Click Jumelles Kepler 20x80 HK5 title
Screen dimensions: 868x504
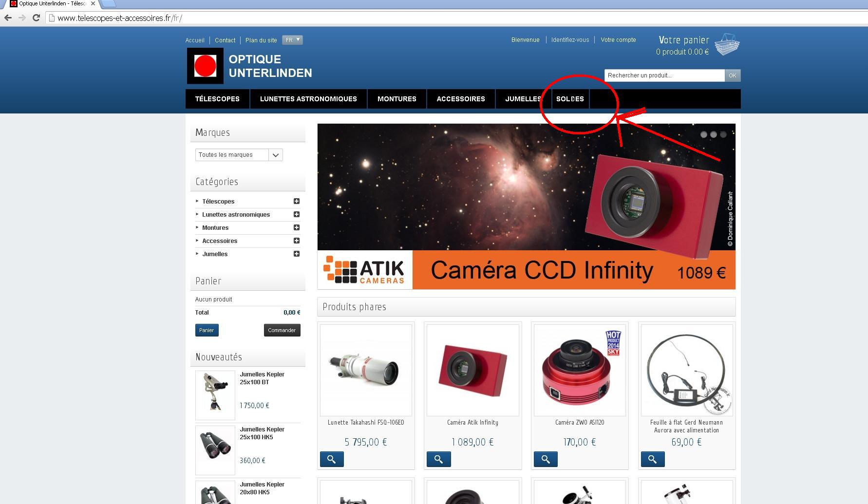(x=262, y=488)
